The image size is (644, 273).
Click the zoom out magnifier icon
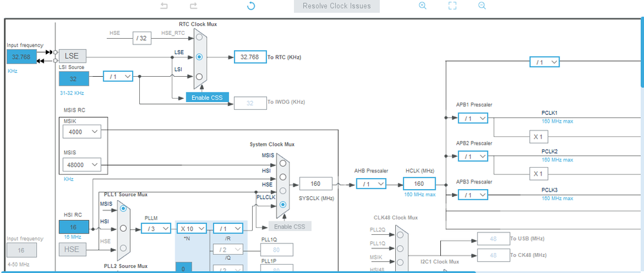(x=482, y=6)
